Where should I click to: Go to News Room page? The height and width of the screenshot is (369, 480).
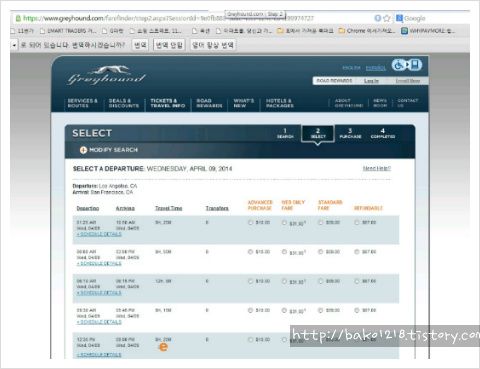[380, 103]
